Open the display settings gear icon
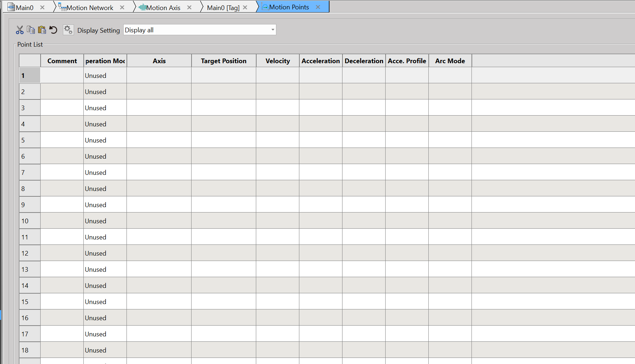 coord(68,30)
